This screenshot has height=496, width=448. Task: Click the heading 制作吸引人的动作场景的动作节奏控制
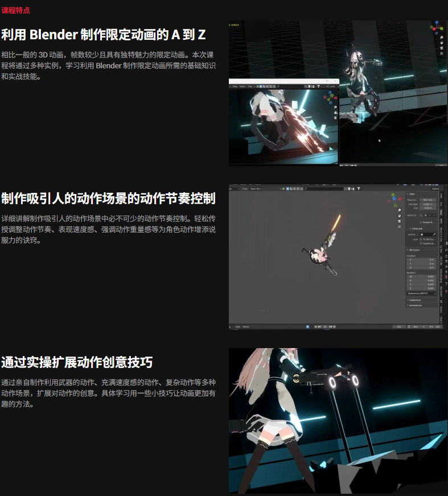[108, 199]
